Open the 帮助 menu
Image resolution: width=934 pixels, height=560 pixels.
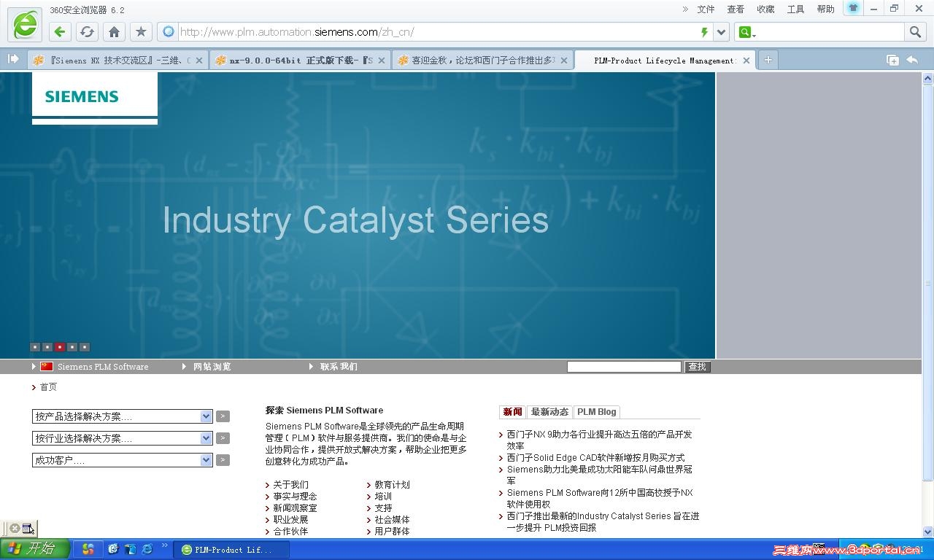coord(825,9)
